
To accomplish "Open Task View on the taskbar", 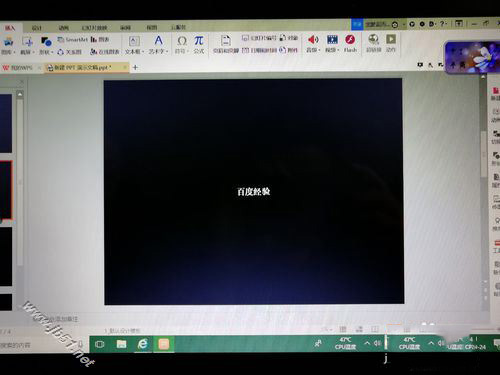I will click(x=100, y=344).
